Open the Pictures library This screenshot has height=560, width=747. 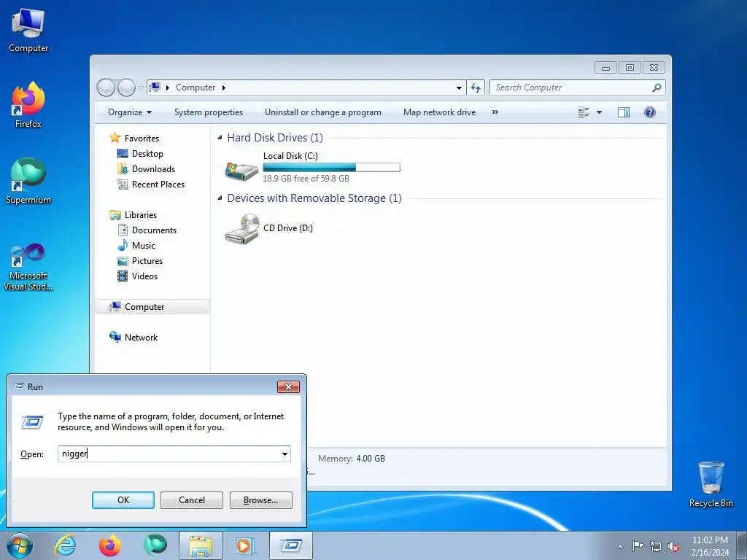tap(147, 261)
